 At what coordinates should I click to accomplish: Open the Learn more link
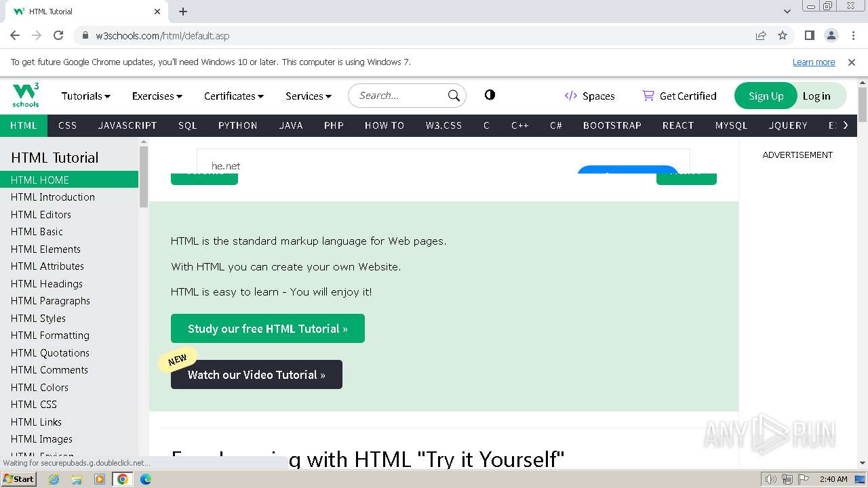pos(814,62)
